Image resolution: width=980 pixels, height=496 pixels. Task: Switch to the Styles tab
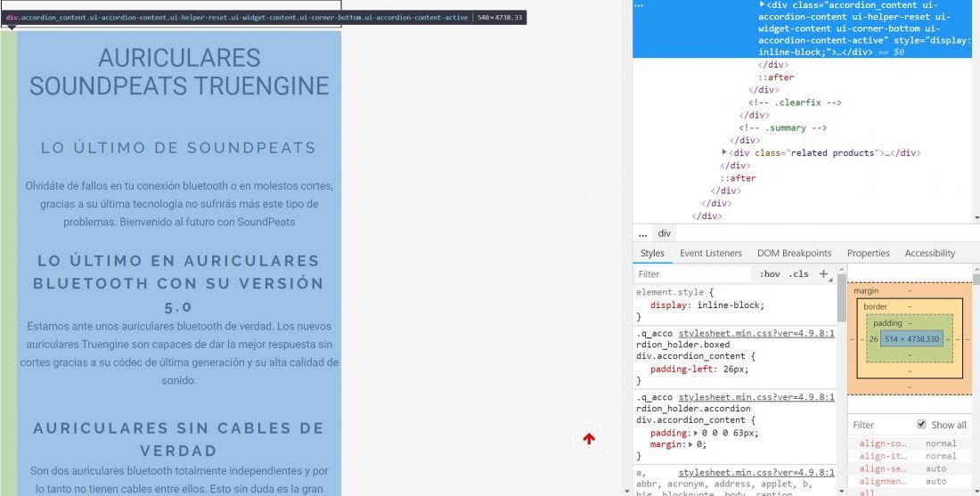[652, 253]
